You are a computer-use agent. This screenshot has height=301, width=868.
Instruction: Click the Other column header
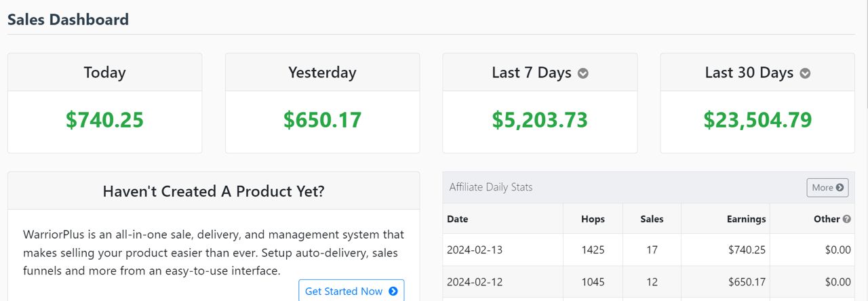[812, 219]
